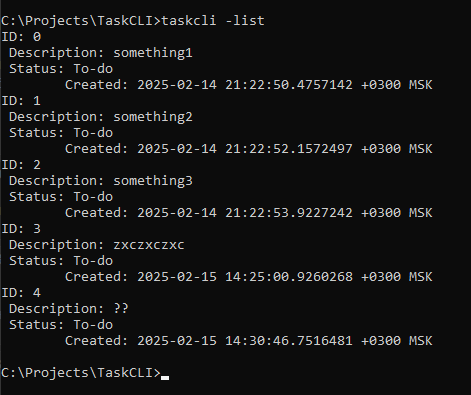The height and width of the screenshot is (395, 471).
Task: Click the Status: To-do line under ID 4
Action: pos(61,325)
